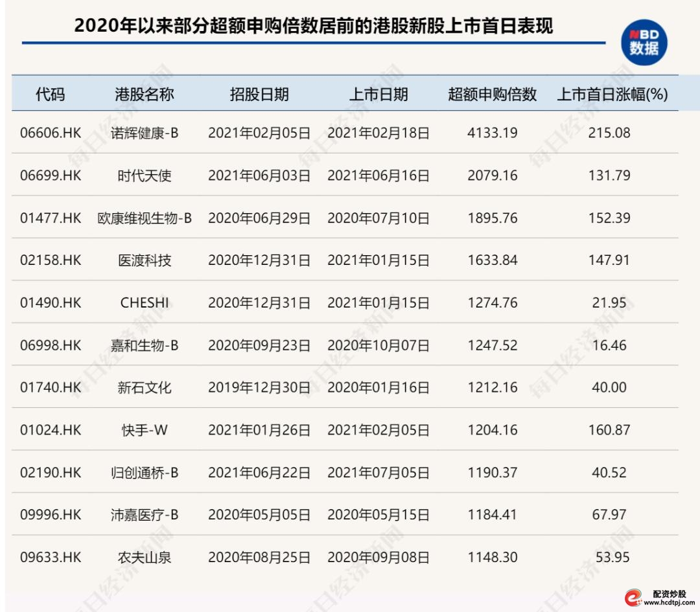Click the 上市日期 column header
Image resolution: width=700 pixels, height=612 pixels.
pos(379,94)
